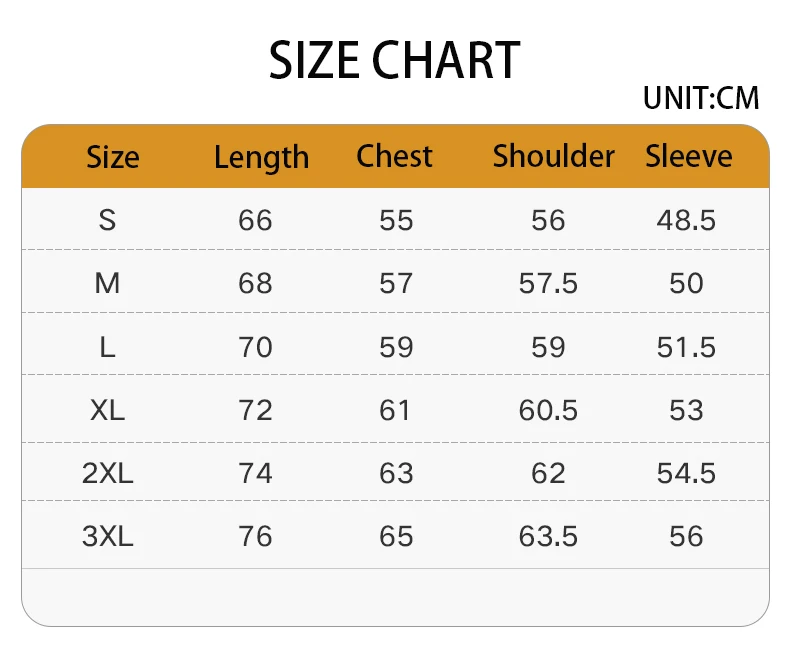Select the Sleeve column header

(x=688, y=156)
